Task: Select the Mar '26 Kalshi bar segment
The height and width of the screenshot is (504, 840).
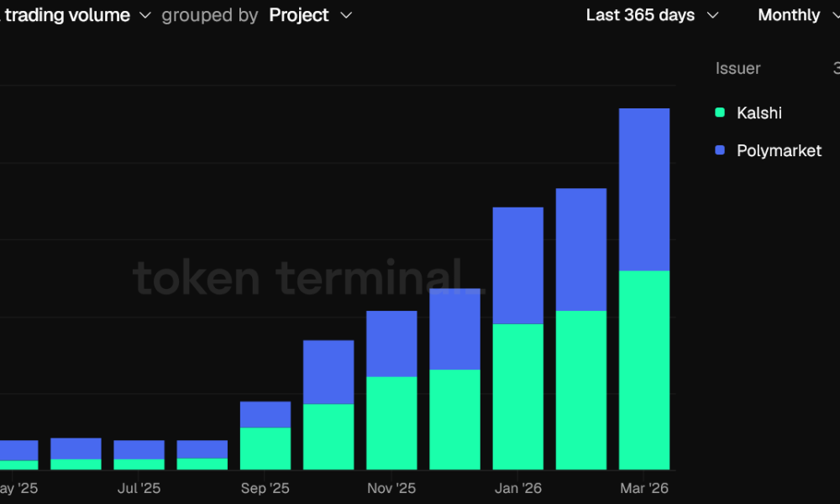Action: click(644, 370)
